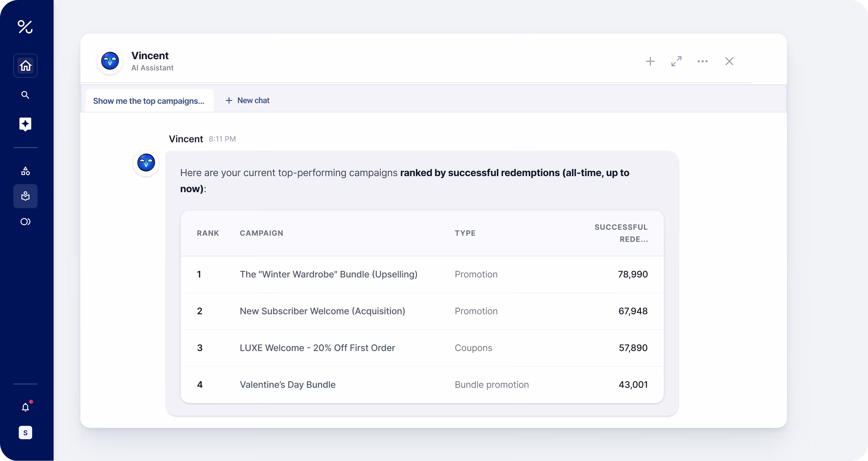Image resolution: width=868 pixels, height=461 pixels.
Task: Open the three-dot options menu in the chat header
Action: tap(702, 61)
